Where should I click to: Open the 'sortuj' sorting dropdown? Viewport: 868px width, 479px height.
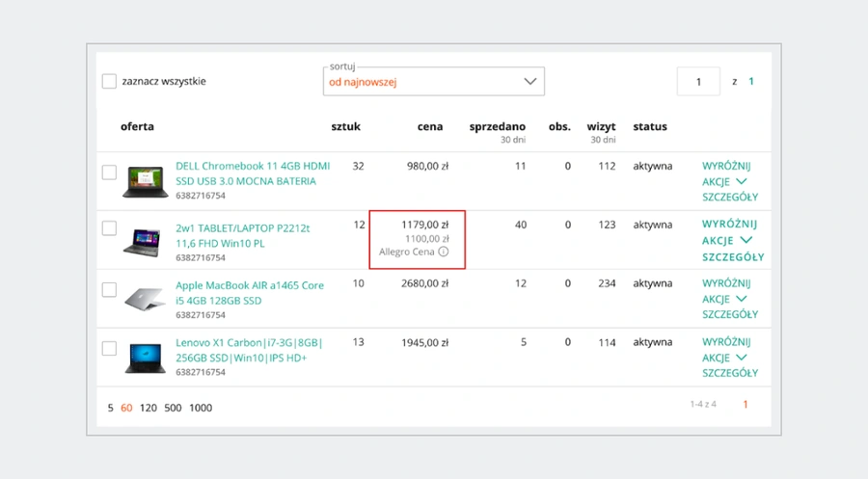(433, 81)
